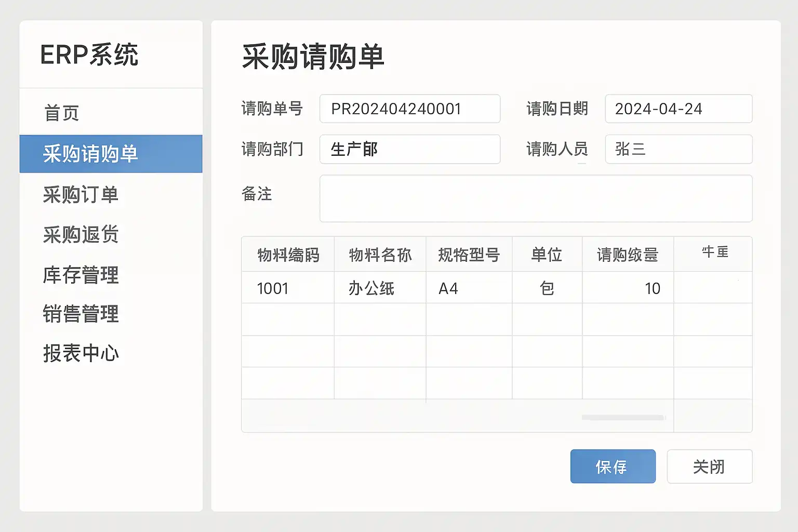This screenshot has width=798, height=532.
Task: Open 采购退货 from the sidebar
Action: [81, 235]
